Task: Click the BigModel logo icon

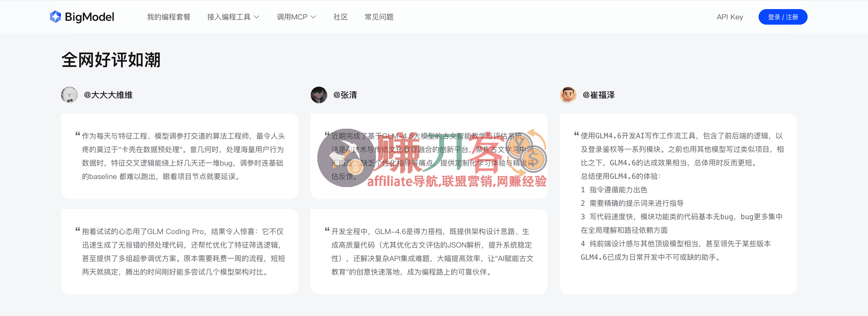Action: coord(55,17)
